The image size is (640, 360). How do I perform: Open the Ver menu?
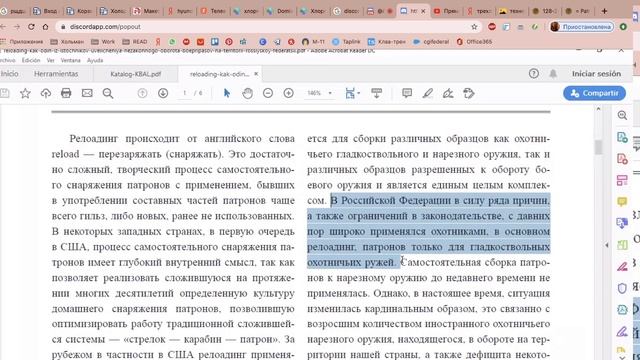pos(51,60)
